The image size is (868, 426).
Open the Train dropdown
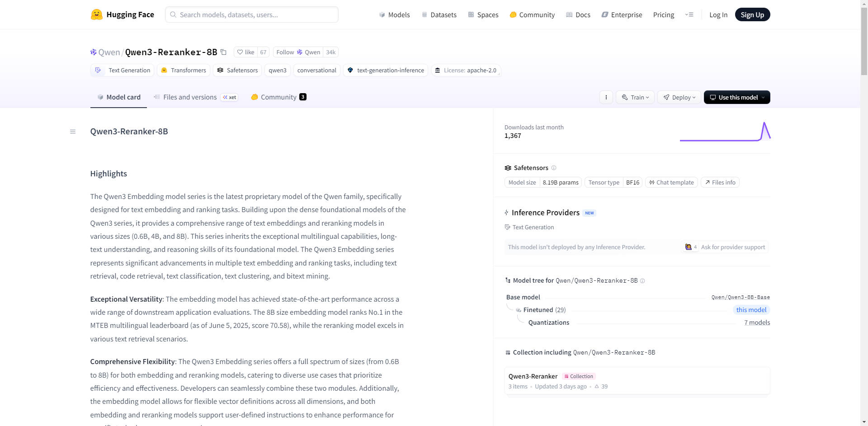(635, 97)
